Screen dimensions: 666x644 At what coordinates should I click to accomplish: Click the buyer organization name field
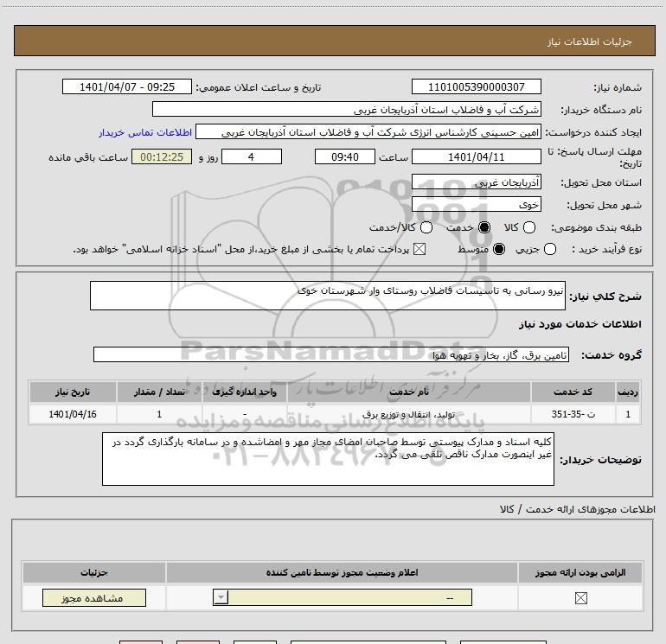(x=347, y=110)
